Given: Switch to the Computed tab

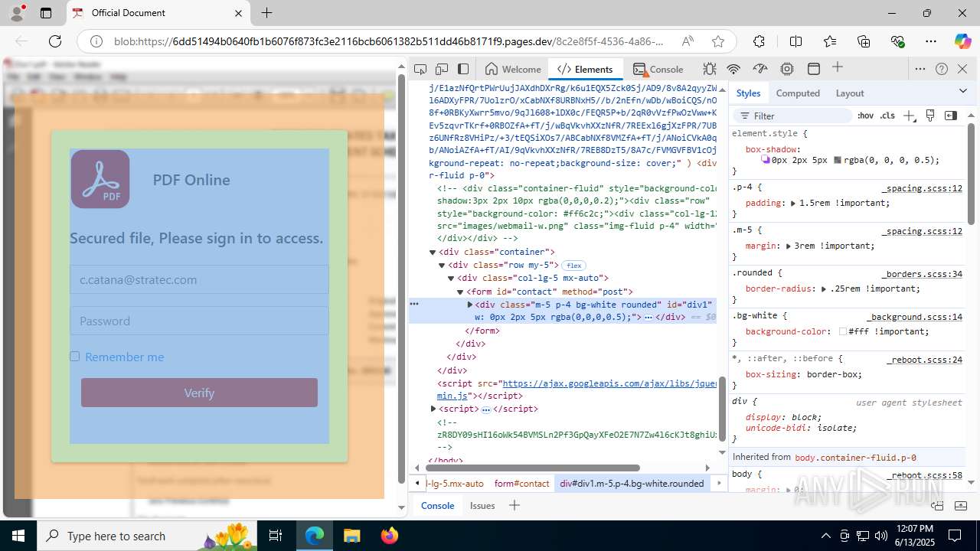Looking at the screenshot, I should [798, 93].
